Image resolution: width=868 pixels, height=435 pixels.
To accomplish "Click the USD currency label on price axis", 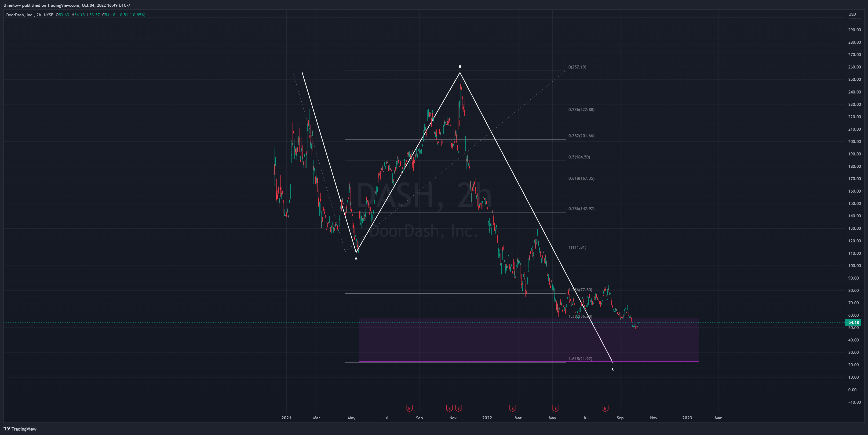I will 852,14.
